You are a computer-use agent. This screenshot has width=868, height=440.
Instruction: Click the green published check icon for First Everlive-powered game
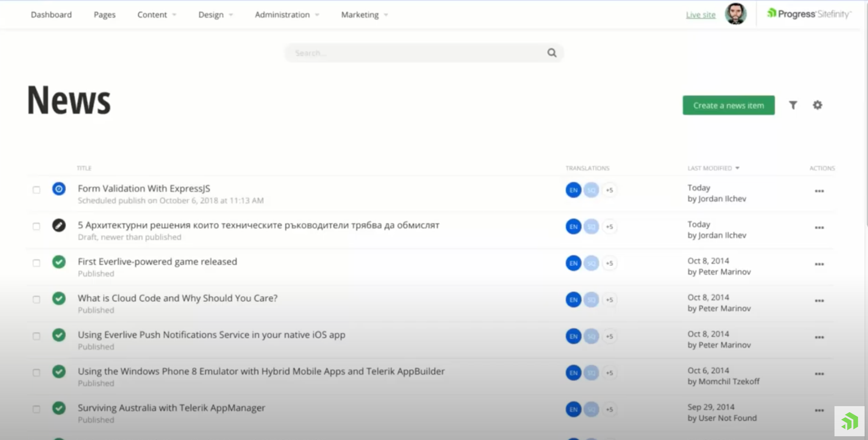[59, 262]
